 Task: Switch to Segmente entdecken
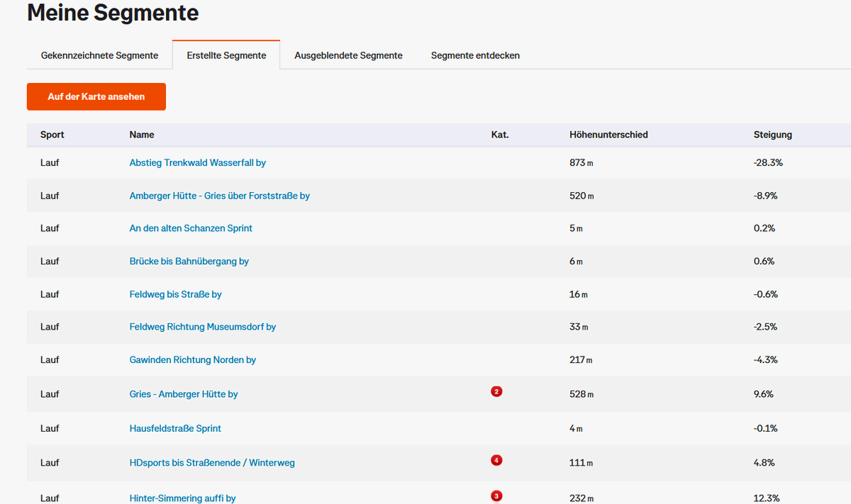(x=475, y=55)
